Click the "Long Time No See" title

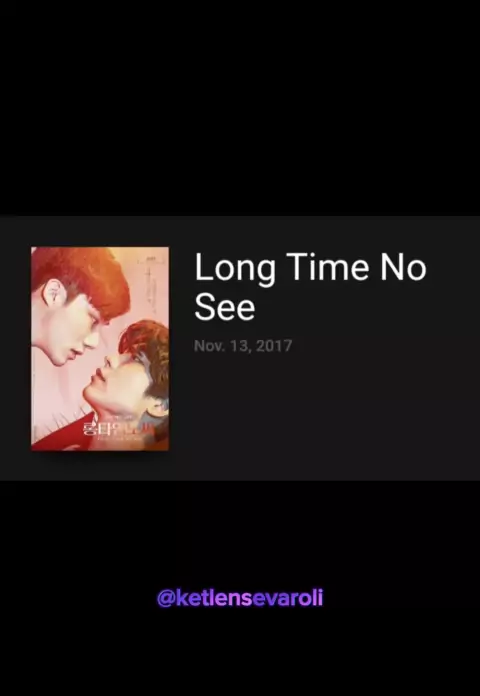click(310, 287)
